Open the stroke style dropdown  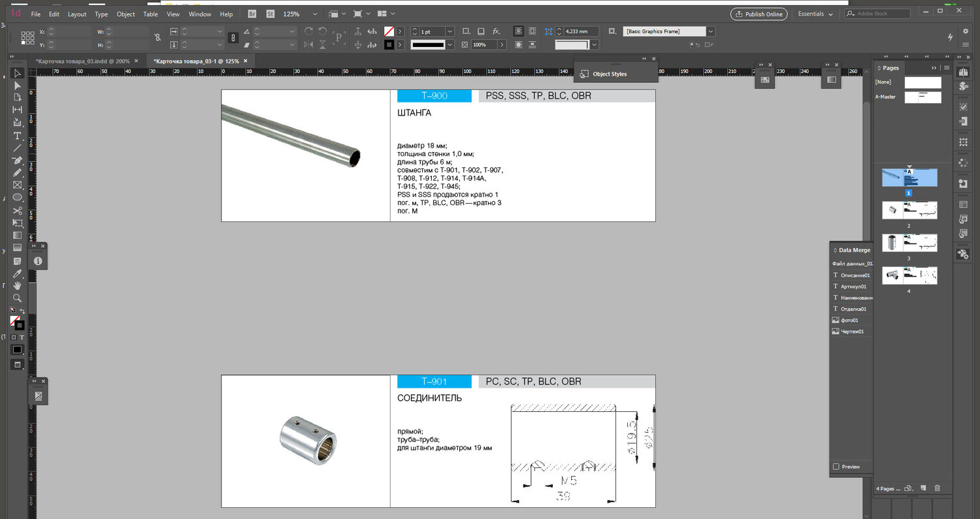[449, 44]
